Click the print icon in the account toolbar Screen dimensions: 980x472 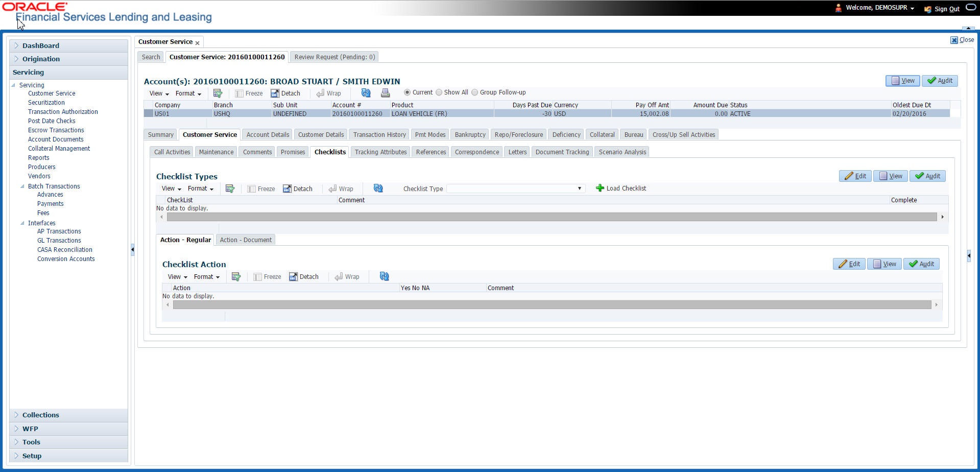point(385,92)
